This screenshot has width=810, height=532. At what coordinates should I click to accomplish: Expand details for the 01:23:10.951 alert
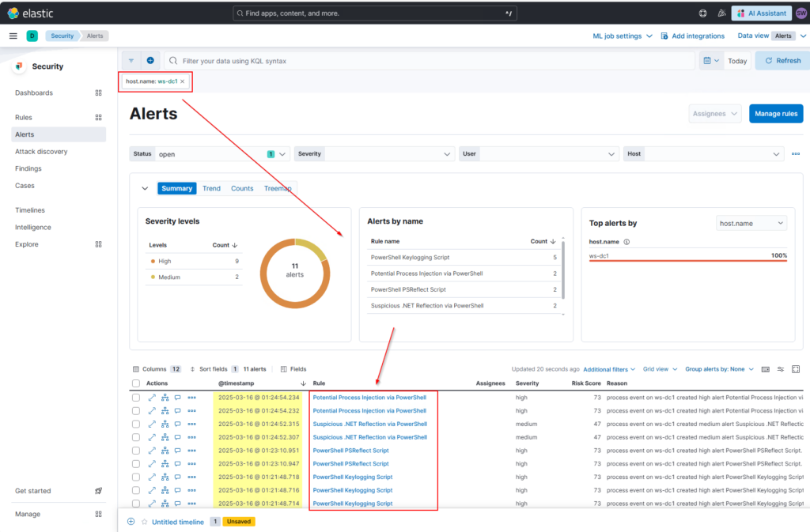(152, 451)
